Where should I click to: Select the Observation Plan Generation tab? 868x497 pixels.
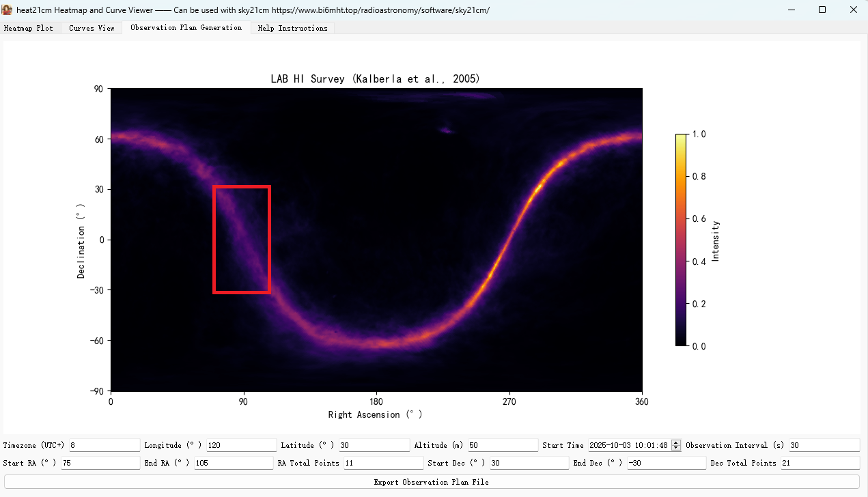pos(186,27)
